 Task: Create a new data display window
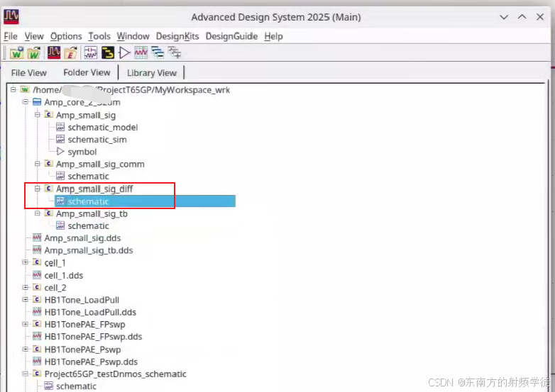click(141, 52)
